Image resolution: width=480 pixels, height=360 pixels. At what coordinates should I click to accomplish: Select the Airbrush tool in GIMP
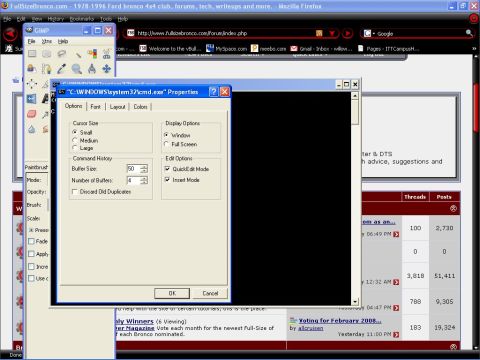[x=46, y=114]
